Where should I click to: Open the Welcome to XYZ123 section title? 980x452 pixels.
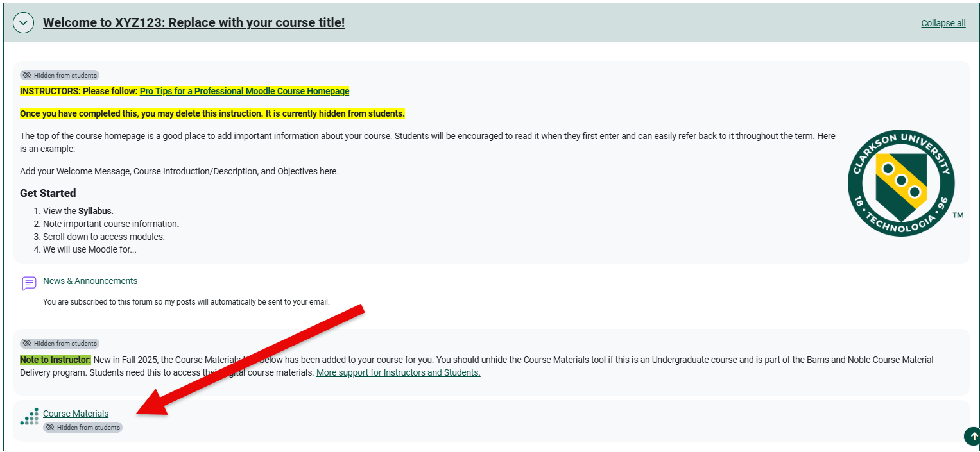[193, 23]
